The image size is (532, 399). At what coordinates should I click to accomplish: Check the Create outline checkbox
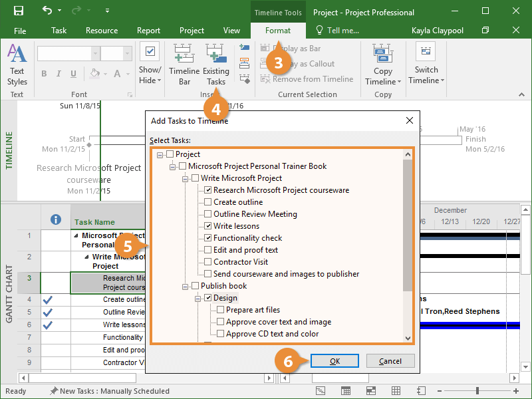(208, 202)
